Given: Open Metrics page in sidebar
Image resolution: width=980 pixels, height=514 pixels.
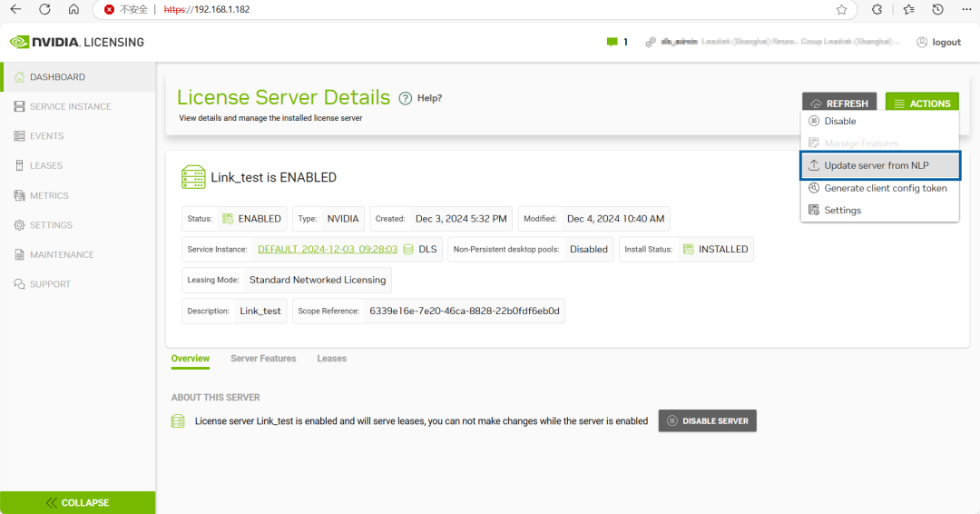Looking at the screenshot, I should (78, 195).
